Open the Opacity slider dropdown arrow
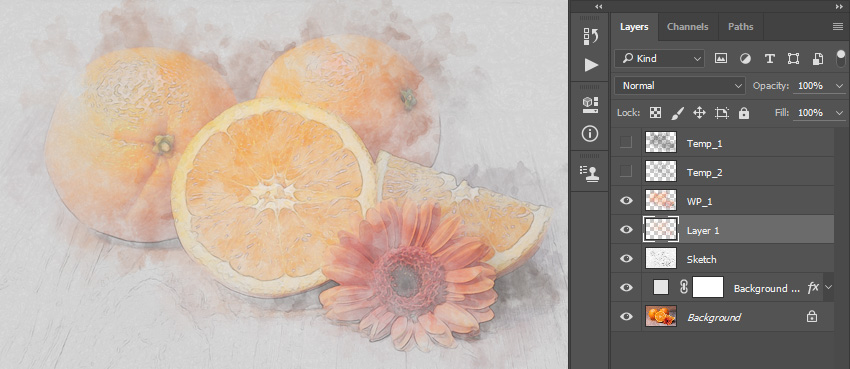The height and width of the screenshot is (369, 850). pyautogui.click(x=840, y=86)
